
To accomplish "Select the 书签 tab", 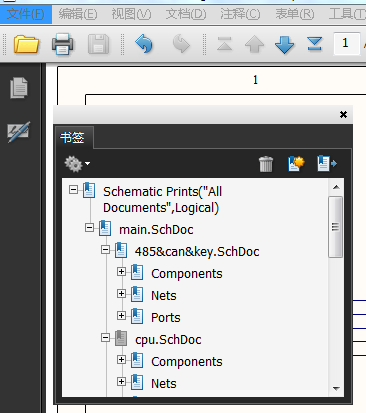I will pos(74,137).
